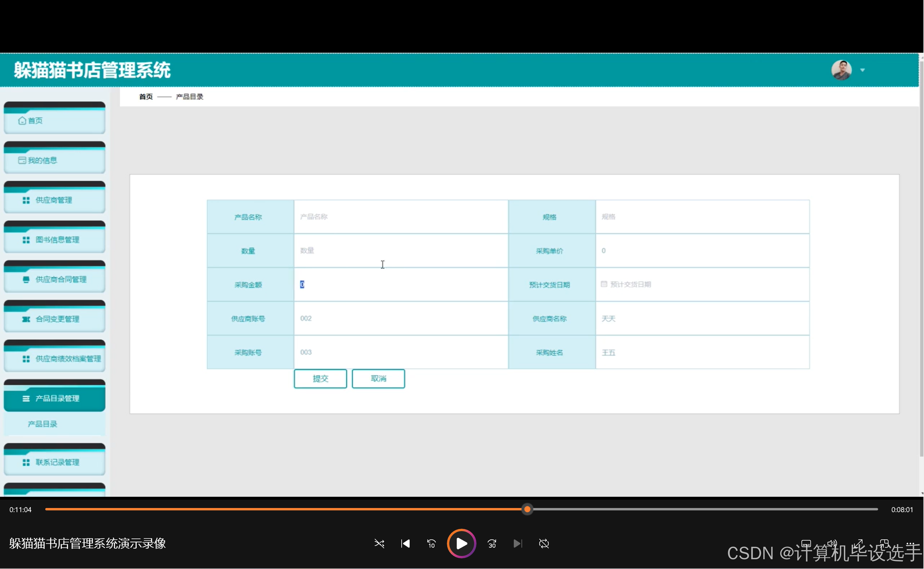Click the volume speaker icon
The image size is (924, 569).
coord(832,544)
